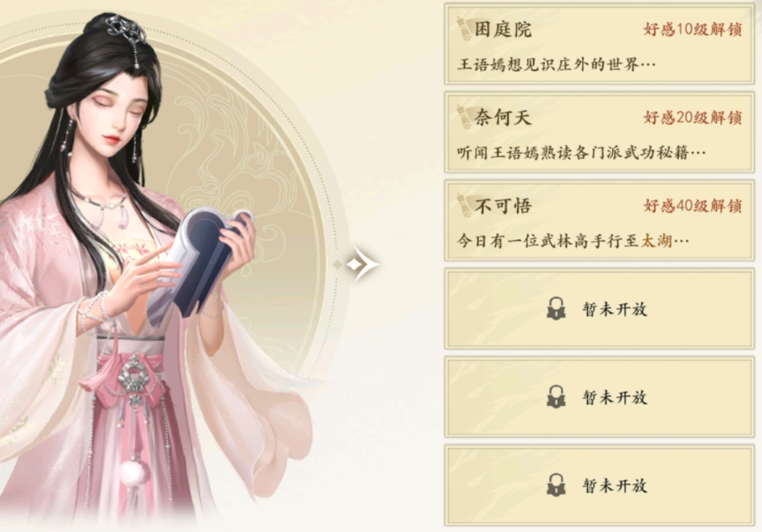Image resolution: width=762 pixels, height=532 pixels.
Task: Click the highlighted 太湖 text link
Action: 656,241
